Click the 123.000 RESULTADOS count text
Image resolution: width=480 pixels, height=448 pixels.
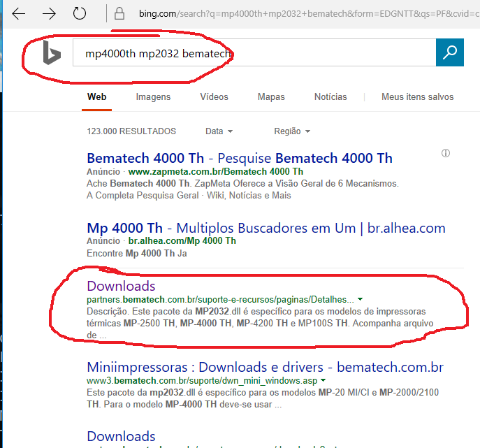click(131, 131)
